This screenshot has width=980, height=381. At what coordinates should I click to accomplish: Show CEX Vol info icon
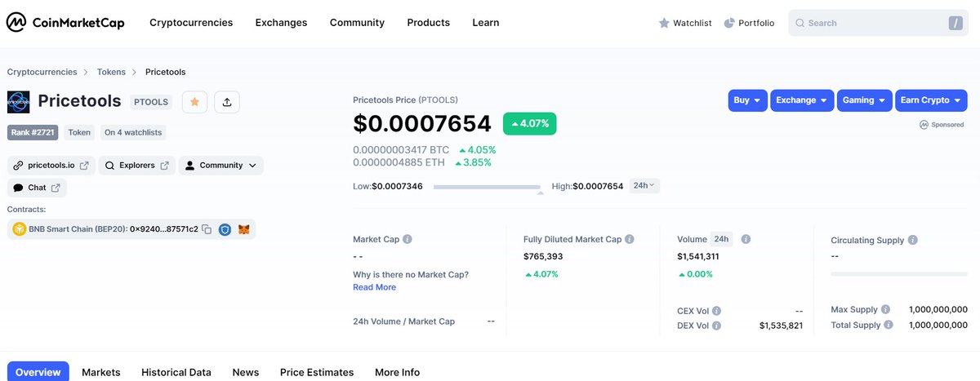click(716, 311)
